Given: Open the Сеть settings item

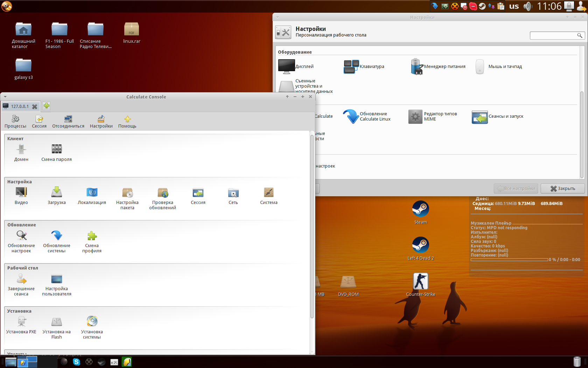Looking at the screenshot, I should coord(233,196).
